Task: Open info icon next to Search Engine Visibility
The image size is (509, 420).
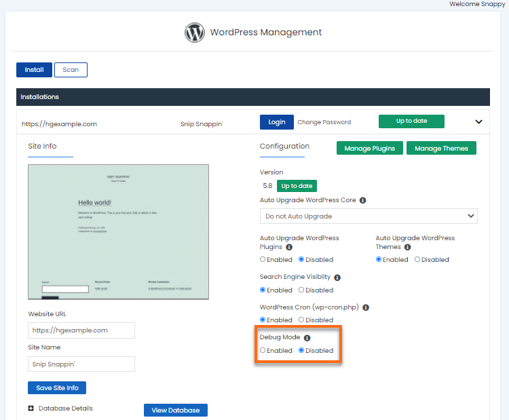Action: tap(337, 278)
